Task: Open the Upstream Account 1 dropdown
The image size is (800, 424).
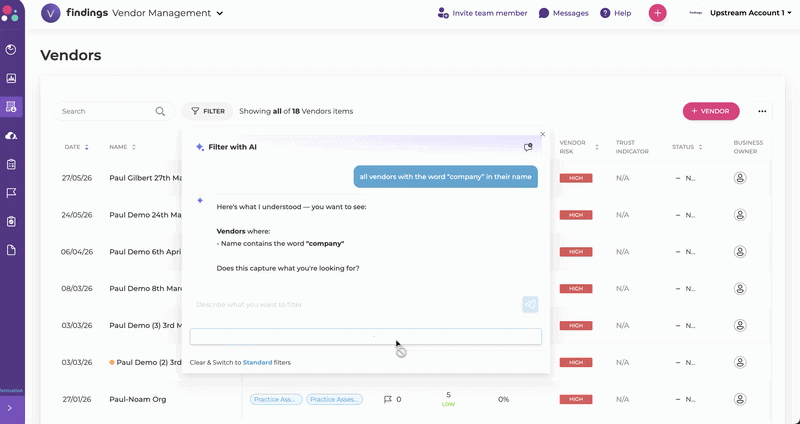Action: pyautogui.click(x=750, y=13)
